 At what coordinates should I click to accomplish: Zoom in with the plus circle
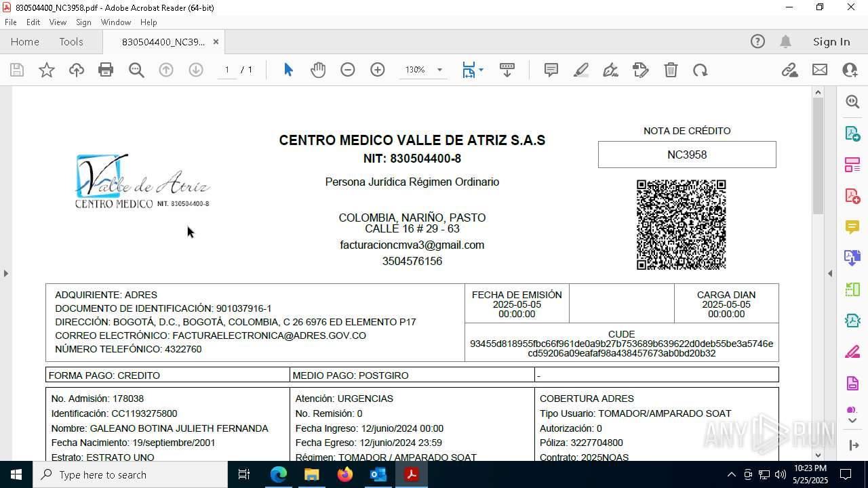coord(378,70)
